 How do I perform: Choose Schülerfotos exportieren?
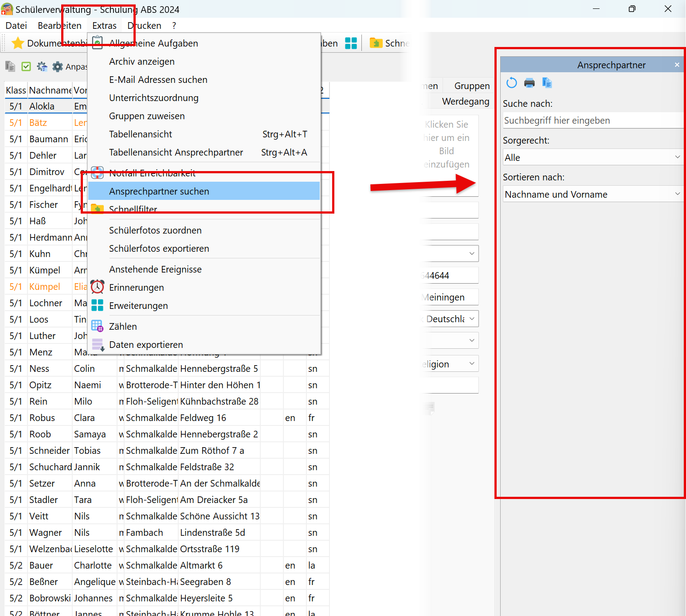click(204, 248)
